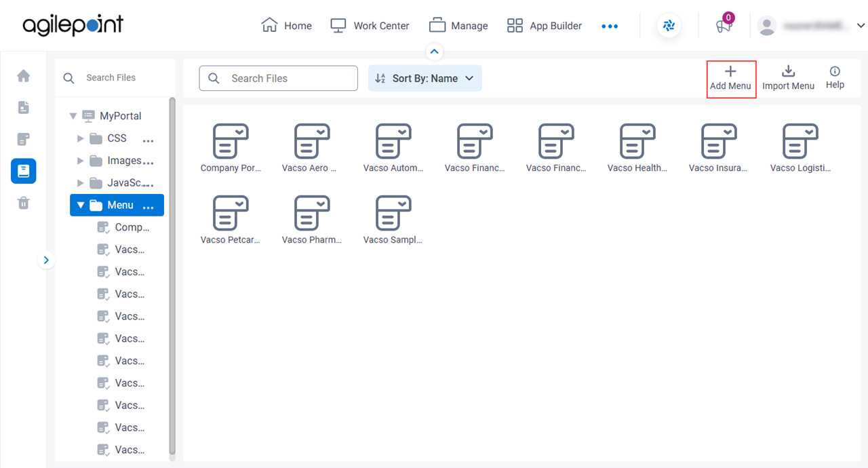Open the ellipsis options for Images folder
The height and width of the screenshot is (468, 868).
click(x=149, y=162)
